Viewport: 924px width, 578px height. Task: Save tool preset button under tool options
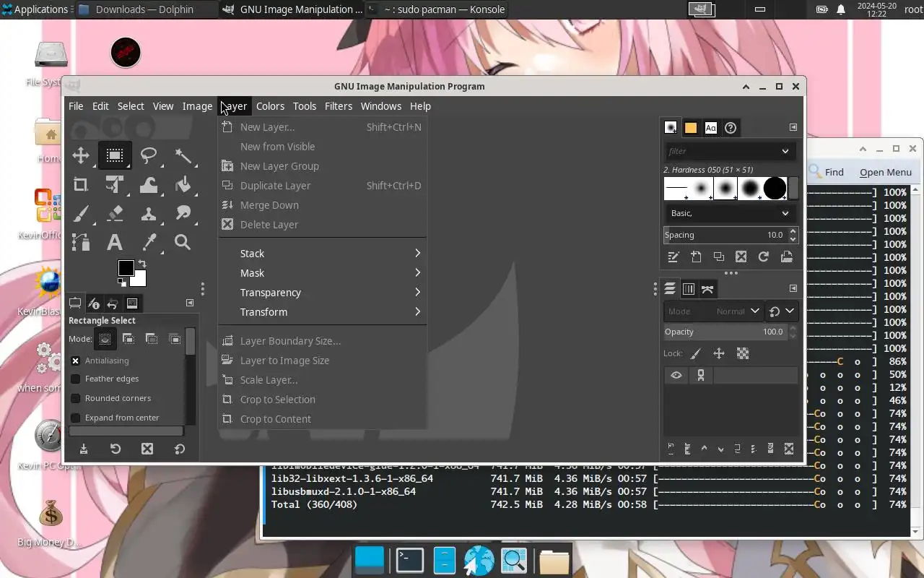pyautogui.click(x=84, y=449)
